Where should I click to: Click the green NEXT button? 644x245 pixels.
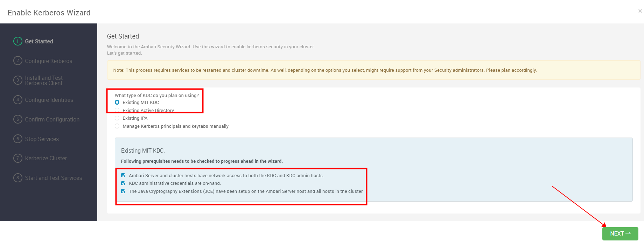tap(620, 233)
